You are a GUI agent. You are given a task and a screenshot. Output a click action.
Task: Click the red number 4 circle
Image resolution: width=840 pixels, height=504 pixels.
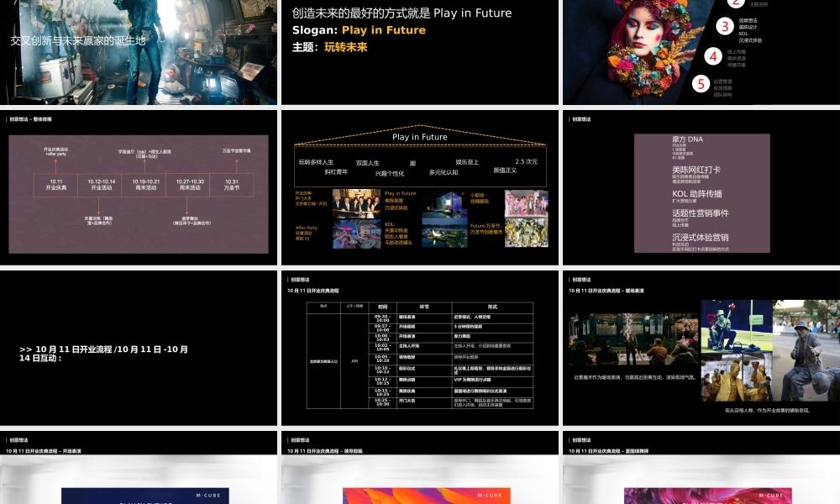click(x=713, y=56)
